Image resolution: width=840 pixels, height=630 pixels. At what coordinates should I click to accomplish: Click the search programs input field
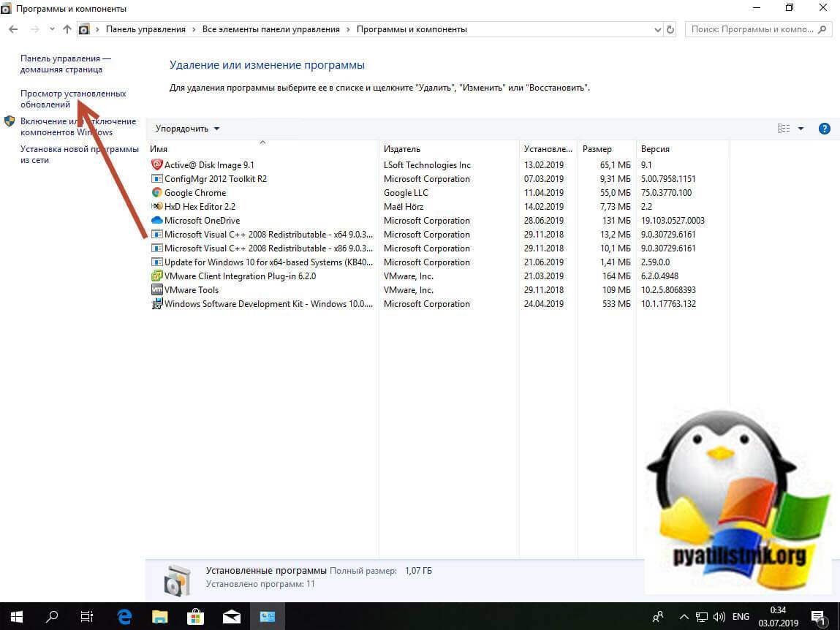coord(752,30)
